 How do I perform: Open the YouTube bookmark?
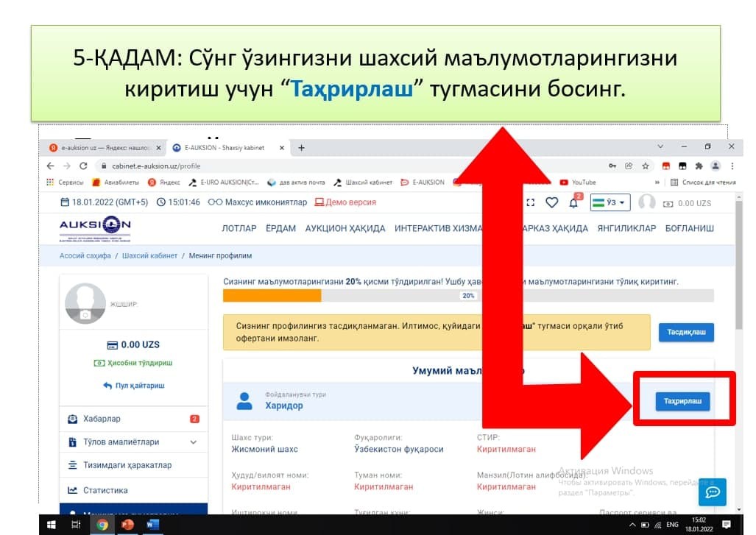click(578, 183)
